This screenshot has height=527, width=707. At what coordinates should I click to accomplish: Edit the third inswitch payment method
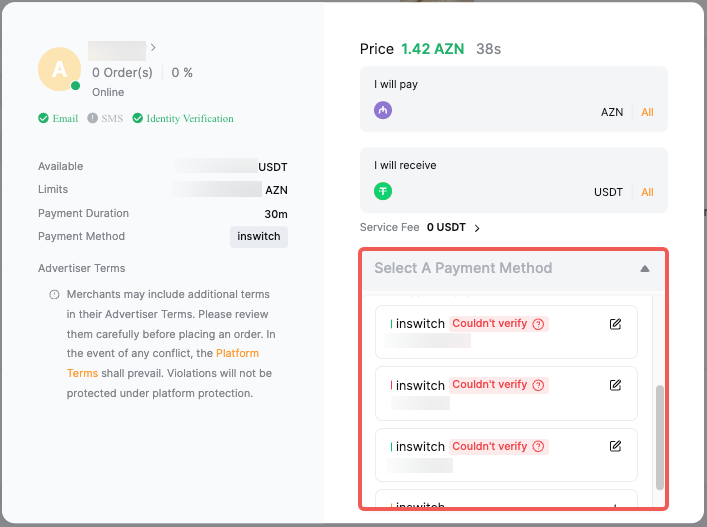615,446
